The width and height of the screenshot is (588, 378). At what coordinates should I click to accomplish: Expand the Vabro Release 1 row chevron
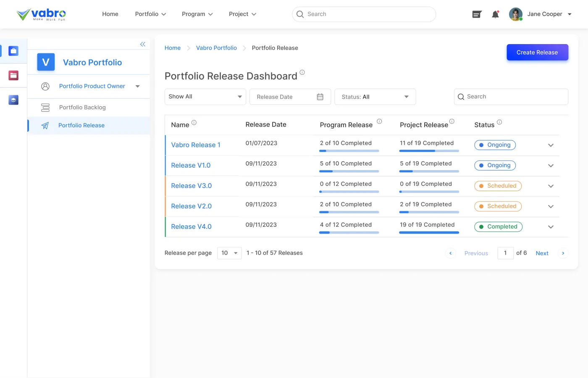tap(550, 145)
